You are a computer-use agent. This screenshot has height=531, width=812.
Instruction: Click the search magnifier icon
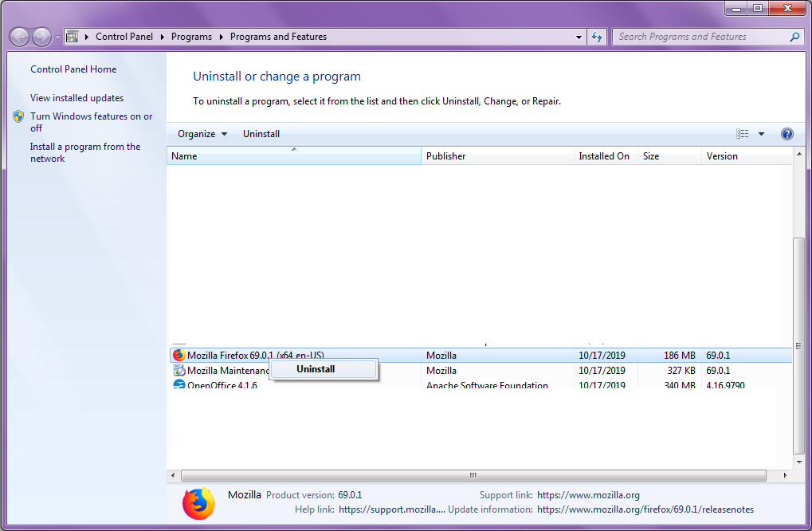[794, 37]
